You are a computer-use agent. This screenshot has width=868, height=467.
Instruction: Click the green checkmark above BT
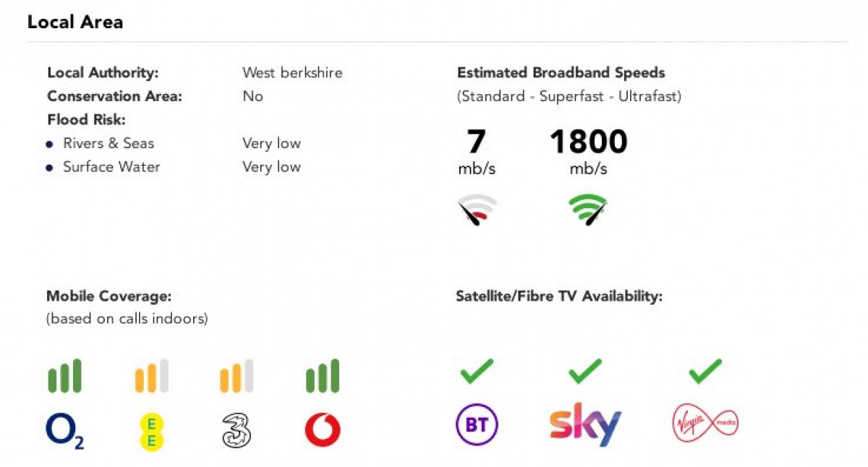tap(477, 371)
